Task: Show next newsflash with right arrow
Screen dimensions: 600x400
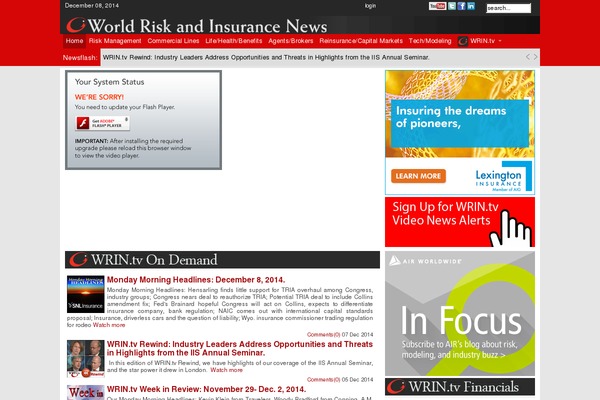Action: click(535, 57)
